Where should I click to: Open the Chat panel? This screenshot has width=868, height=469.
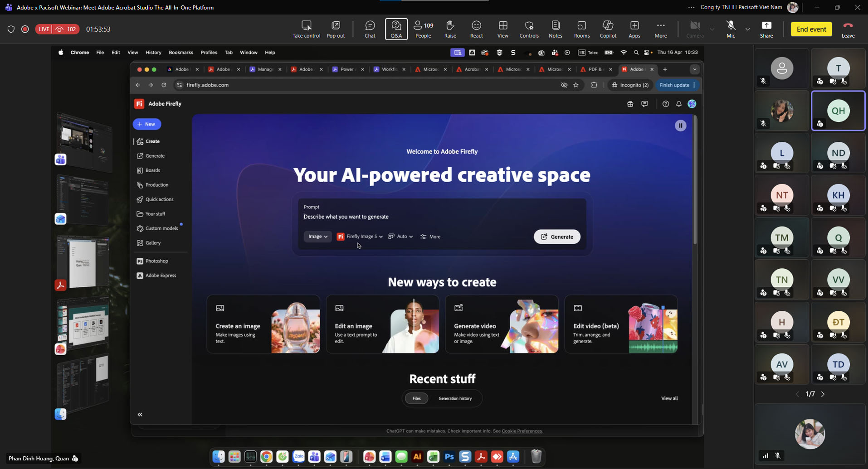click(x=370, y=29)
